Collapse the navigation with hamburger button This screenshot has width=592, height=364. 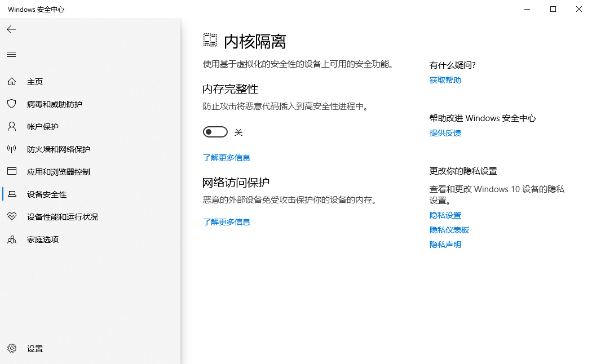pyautogui.click(x=11, y=54)
